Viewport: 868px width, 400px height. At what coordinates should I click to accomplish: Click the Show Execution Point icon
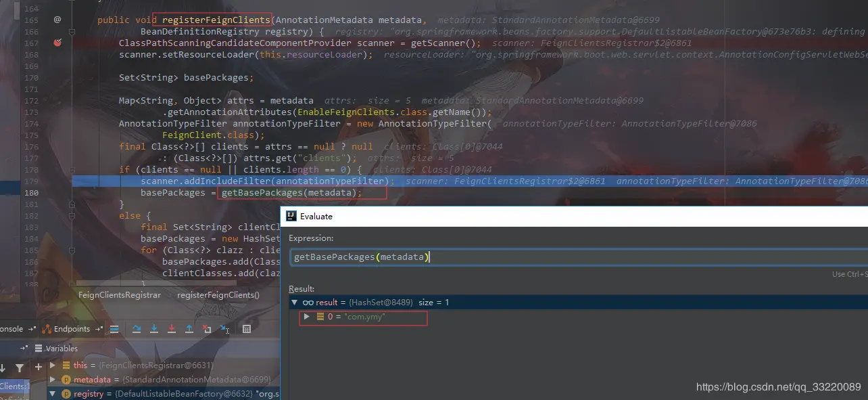click(114, 329)
